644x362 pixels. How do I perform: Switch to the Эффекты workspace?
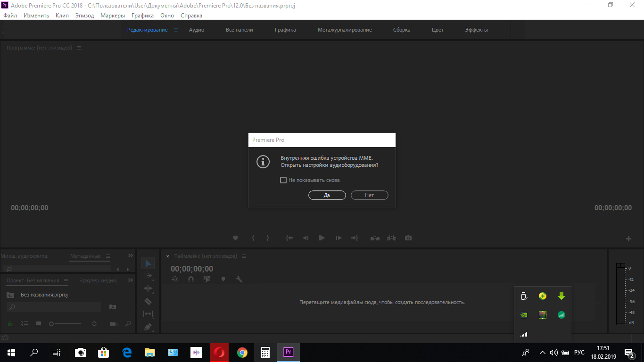(476, 30)
